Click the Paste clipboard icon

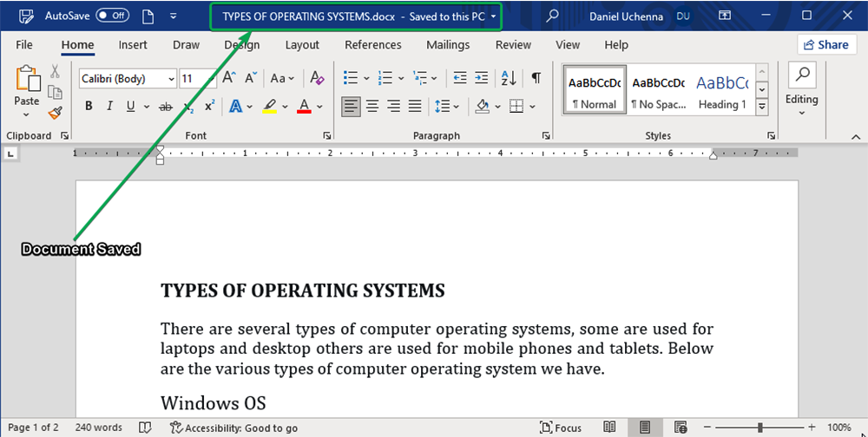coord(28,78)
